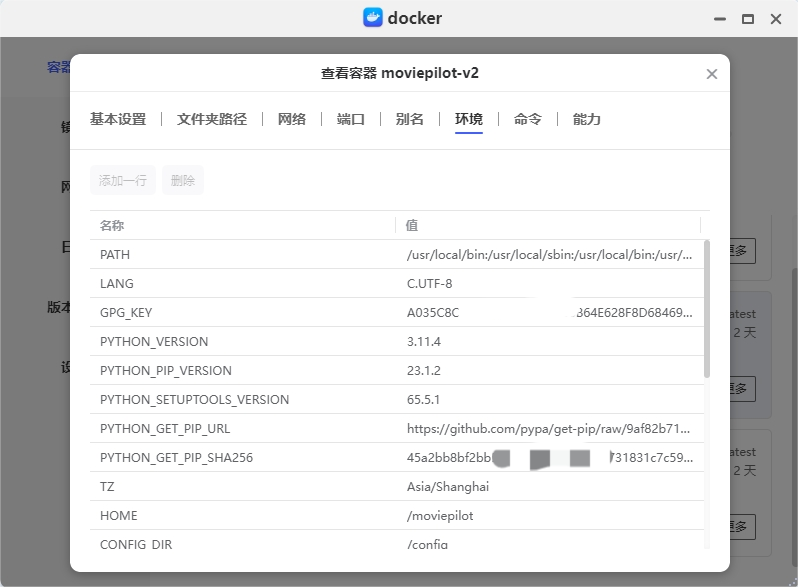Viewport: 798px width, 587px height.
Task: Click the 65.5.1 value
Action: coord(423,400)
